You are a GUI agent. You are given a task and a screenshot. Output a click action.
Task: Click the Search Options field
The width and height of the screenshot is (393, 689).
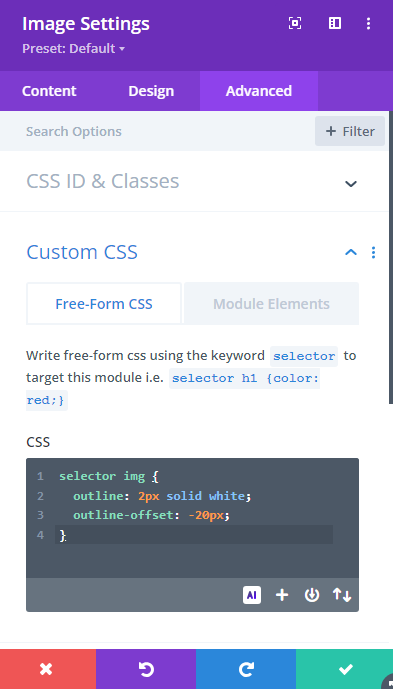coord(157,131)
